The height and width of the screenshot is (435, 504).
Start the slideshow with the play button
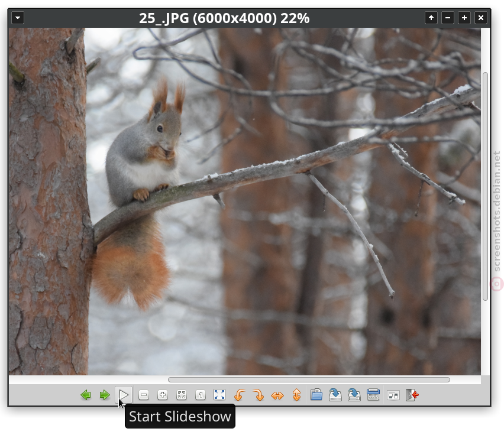click(x=124, y=395)
